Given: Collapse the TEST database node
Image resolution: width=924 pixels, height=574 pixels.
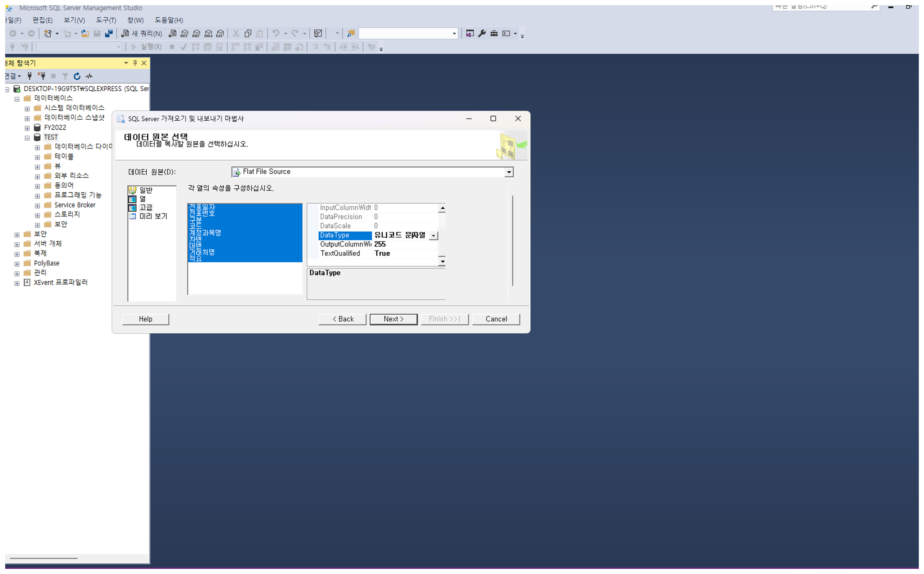Looking at the screenshot, I should (x=27, y=138).
